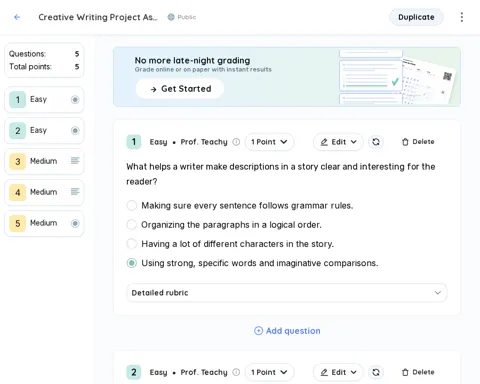This screenshot has height=384, width=480.
Task: Open the 1 Point dropdown for question 2
Action: point(269,372)
